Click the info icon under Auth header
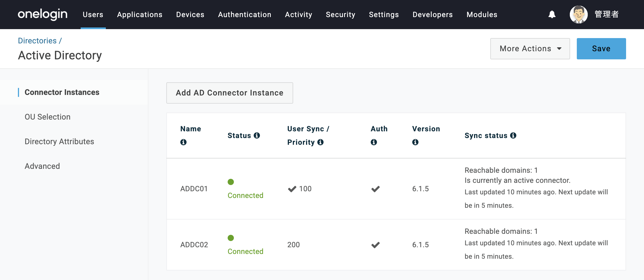The height and width of the screenshot is (280, 644). 374,142
